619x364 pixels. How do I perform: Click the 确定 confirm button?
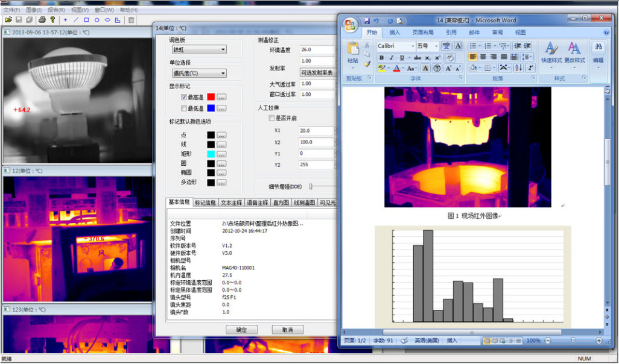pyautogui.click(x=241, y=330)
